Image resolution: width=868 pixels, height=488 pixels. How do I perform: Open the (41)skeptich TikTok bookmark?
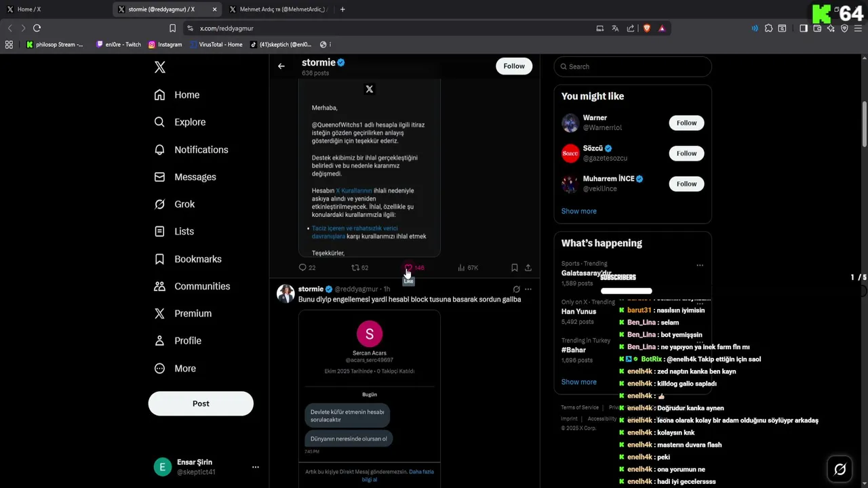(281, 45)
